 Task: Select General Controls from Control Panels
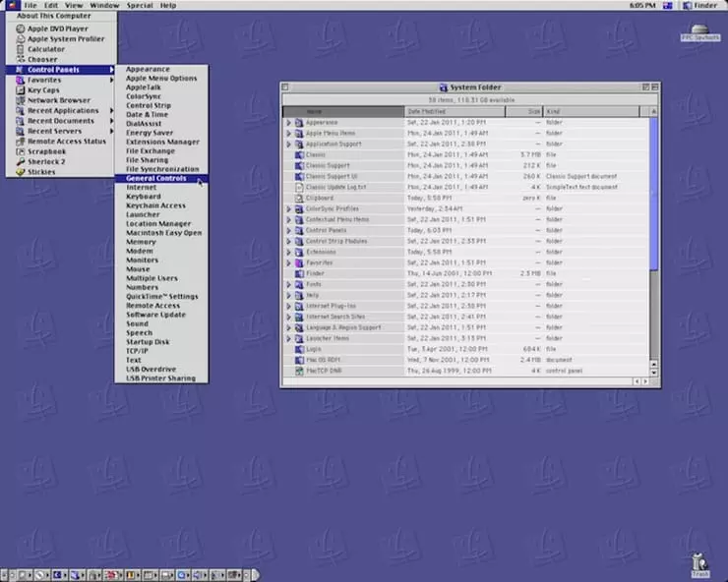click(156, 179)
